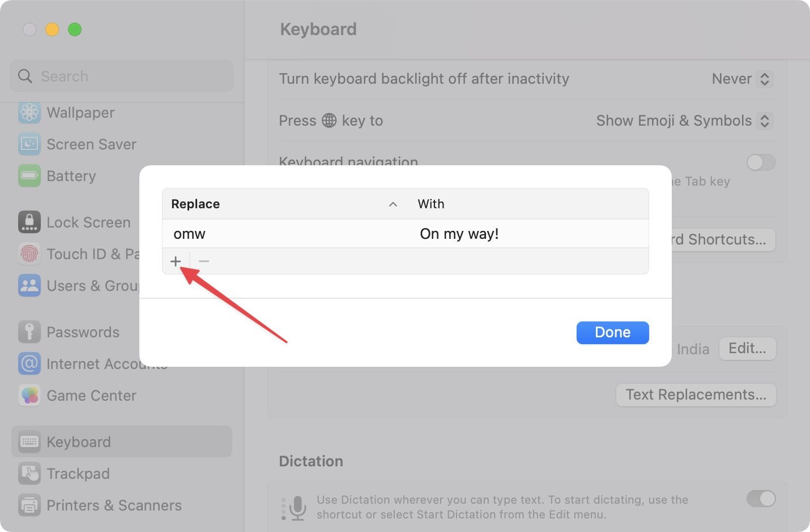This screenshot has width=810, height=532.
Task: Select Keyboard in the sidebar
Action: (79, 442)
